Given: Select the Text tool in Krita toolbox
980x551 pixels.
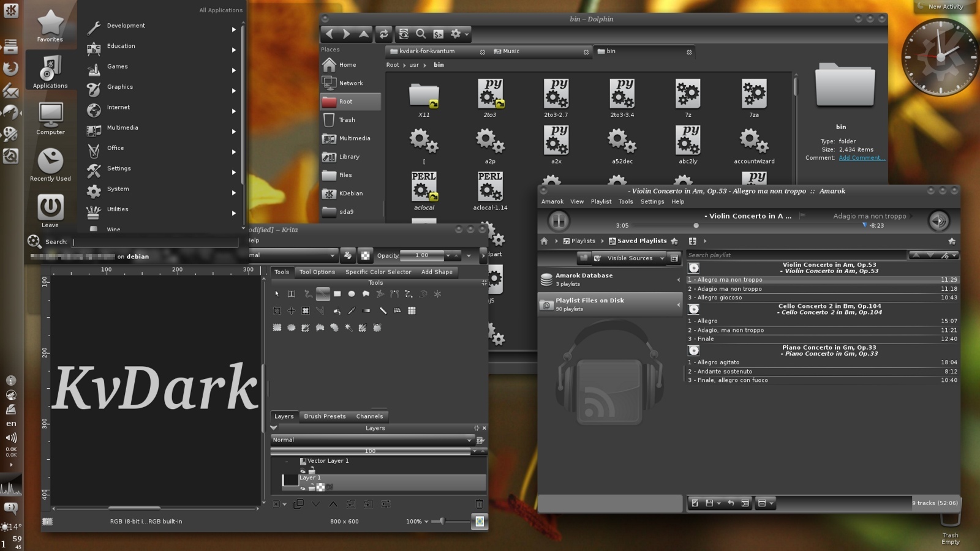Looking at the screenshot, I should (x=292, y=294).
